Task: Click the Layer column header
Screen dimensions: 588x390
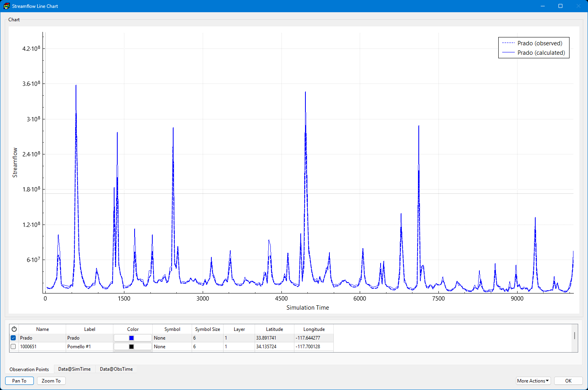Action: [x=239, y=329]
